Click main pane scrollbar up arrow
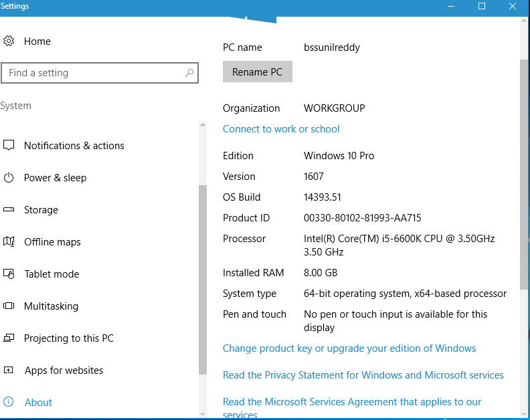Viewport: 530px width, 420px height. [524, 21]
